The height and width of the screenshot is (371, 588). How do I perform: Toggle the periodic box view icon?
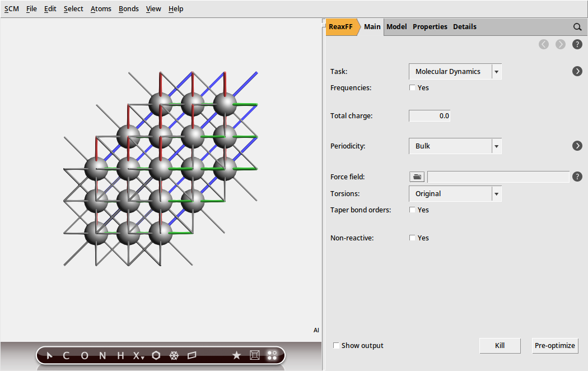(254, 355)
